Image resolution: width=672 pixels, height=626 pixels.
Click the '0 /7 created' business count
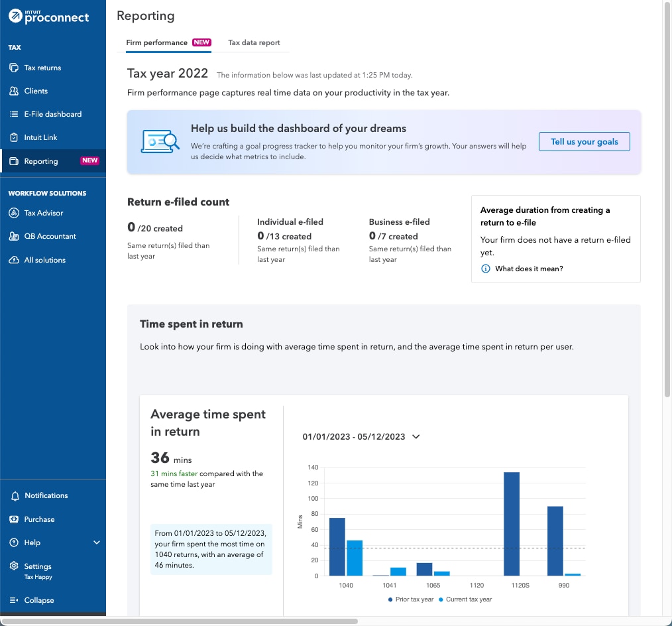[393, 236]
